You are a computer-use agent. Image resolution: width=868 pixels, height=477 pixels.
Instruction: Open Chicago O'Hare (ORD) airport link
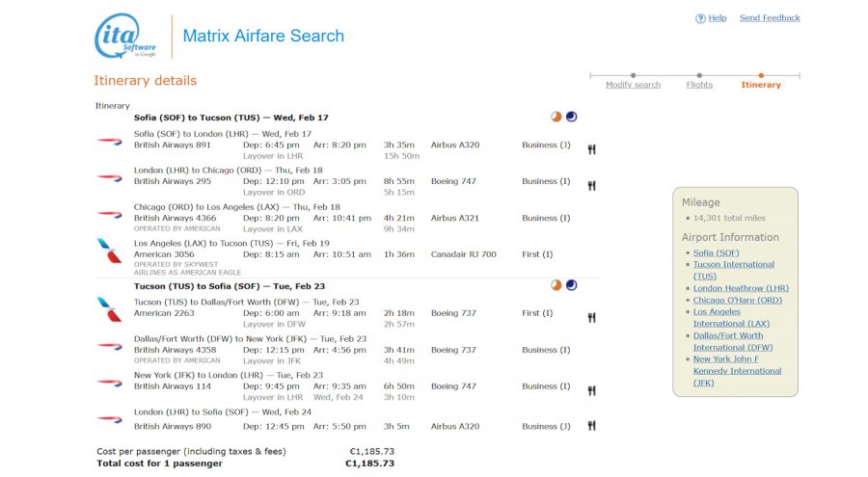[x=738, y=300]
